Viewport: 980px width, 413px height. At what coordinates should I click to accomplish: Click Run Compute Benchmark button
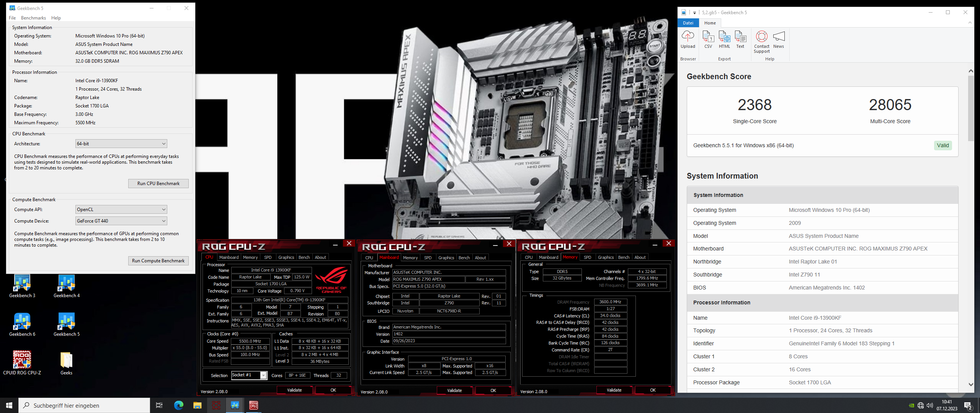point(158,261)
